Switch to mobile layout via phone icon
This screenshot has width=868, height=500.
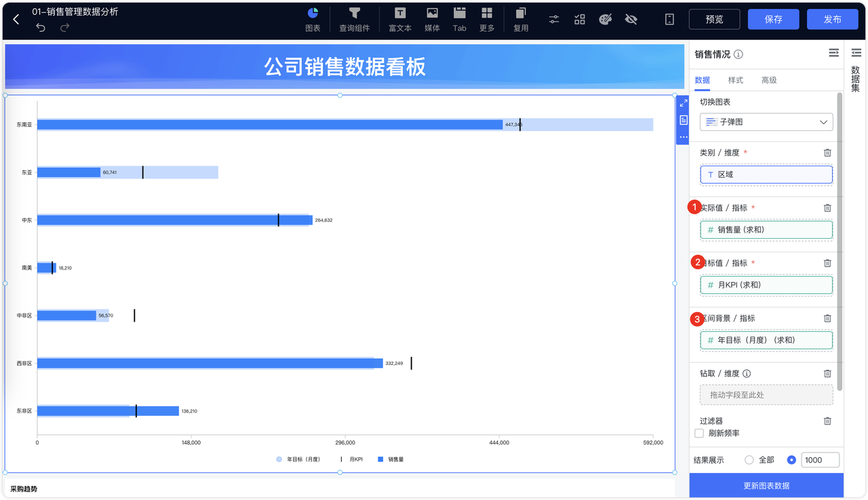pos(669,20)
